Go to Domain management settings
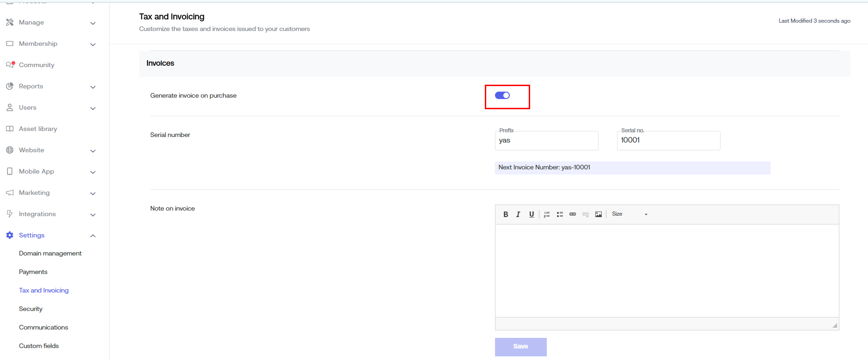This screenshot has height=361, width=868. 50,253
